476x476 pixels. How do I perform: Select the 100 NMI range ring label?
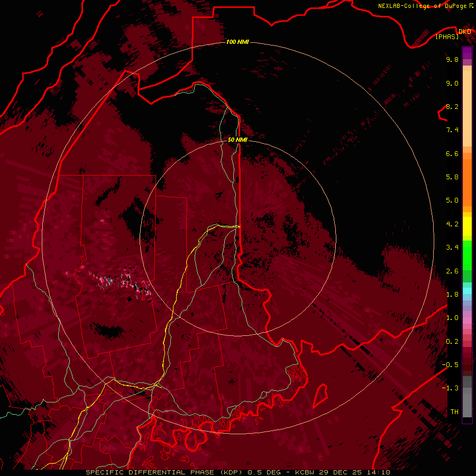point(237,42)
